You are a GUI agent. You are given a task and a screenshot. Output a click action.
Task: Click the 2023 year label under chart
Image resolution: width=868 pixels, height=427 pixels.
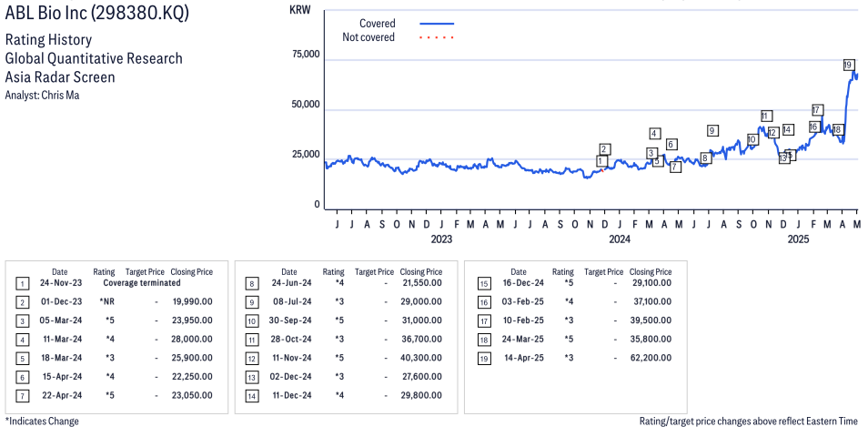click(441, 239)
